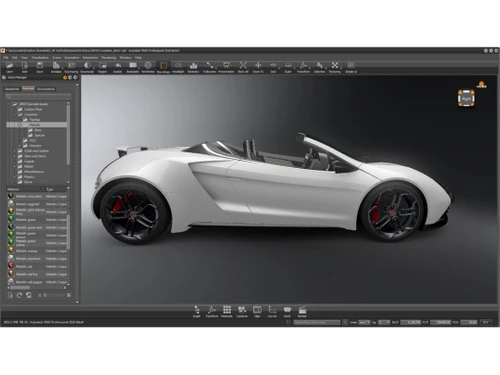Click the Open toolbar icon
The height and width of the screenshot is (375, 500).
[9, 65]
